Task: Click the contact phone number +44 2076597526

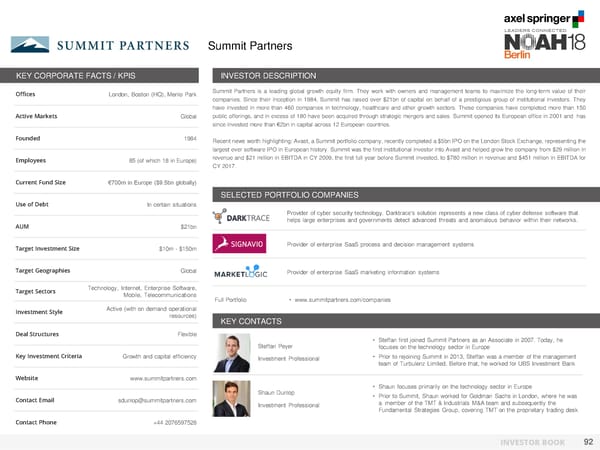Action: (x=182, y=423)
